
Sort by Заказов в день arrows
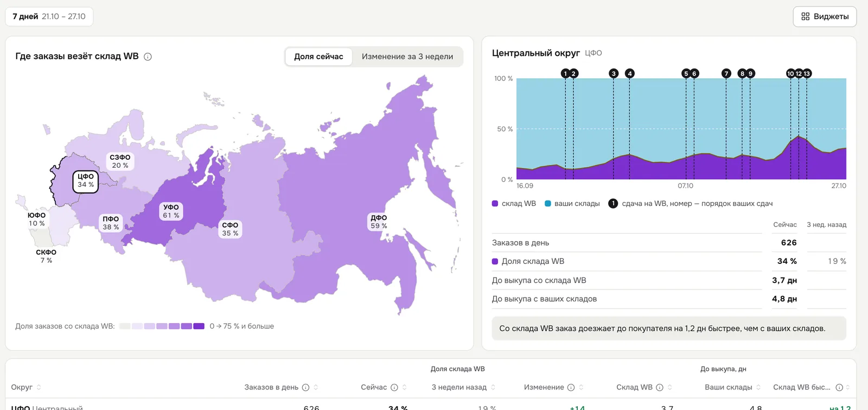[316, 387]
